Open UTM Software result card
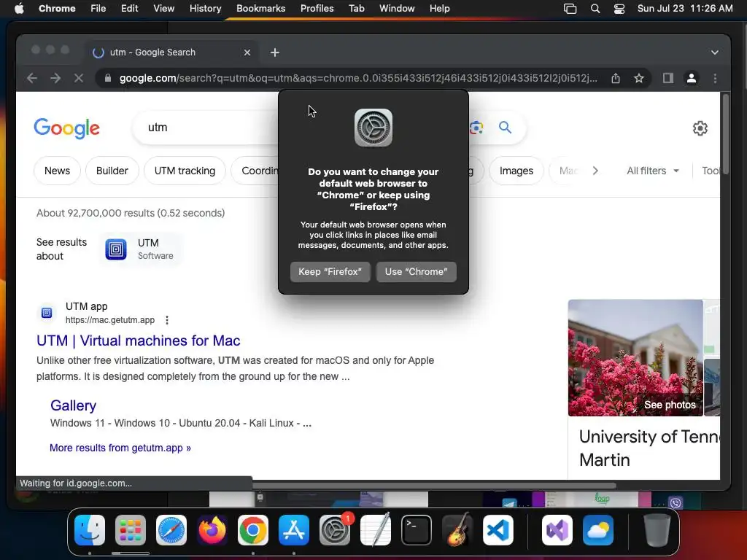747x560 pixels. coord(141,249)
